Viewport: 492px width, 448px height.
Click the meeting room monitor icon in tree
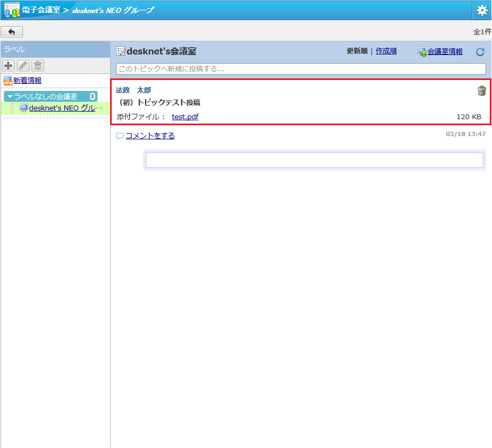24,108
